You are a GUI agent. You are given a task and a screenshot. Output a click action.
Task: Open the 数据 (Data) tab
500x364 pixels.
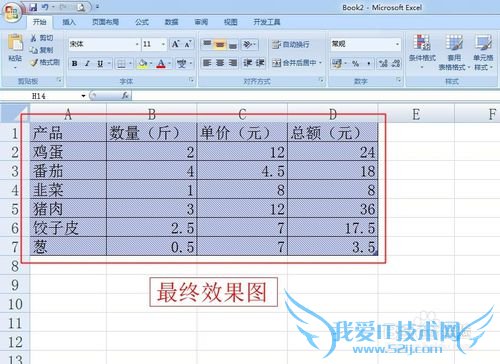pyautogui.click(x=171, y=22)
